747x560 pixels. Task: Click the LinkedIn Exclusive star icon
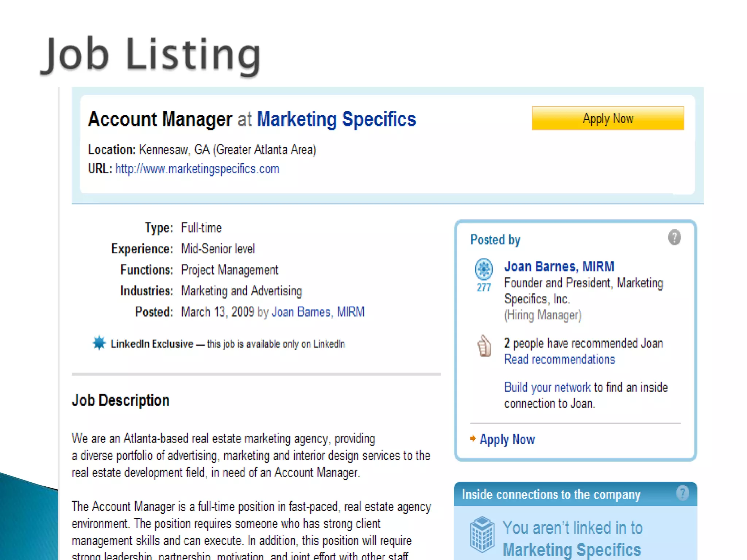pyautogui.click(x=99, y=343)
